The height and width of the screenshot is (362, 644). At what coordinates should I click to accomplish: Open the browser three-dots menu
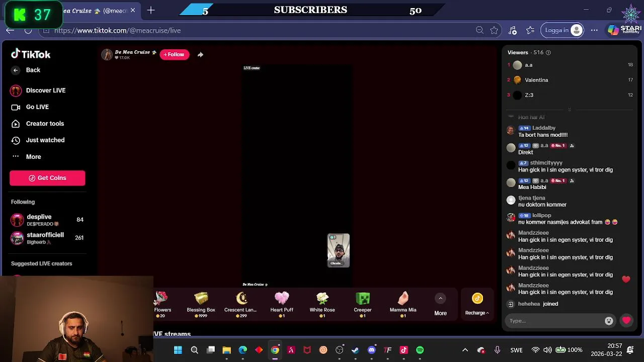(x=594, y=30)
